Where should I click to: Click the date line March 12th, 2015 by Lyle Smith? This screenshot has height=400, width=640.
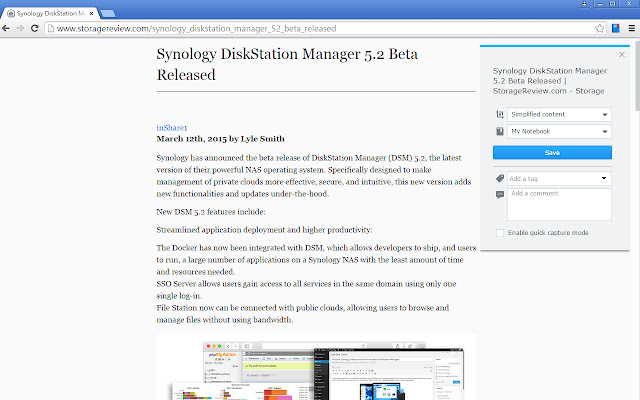point(220,139)
